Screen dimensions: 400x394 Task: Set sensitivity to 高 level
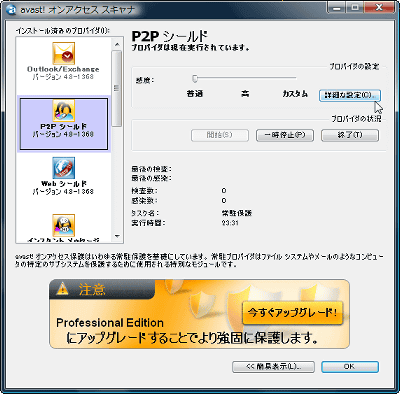(245, 94)
